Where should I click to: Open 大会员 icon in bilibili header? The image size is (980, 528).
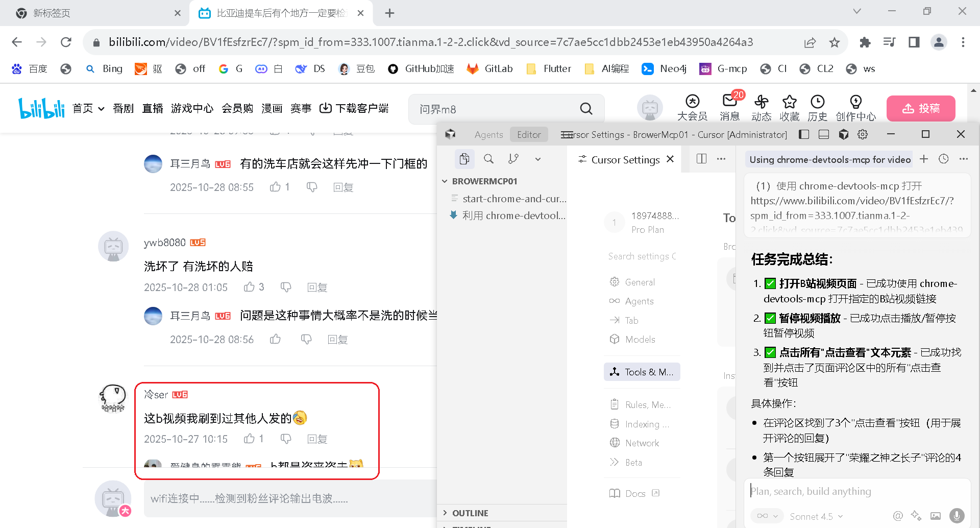click(x=692, y=108)
